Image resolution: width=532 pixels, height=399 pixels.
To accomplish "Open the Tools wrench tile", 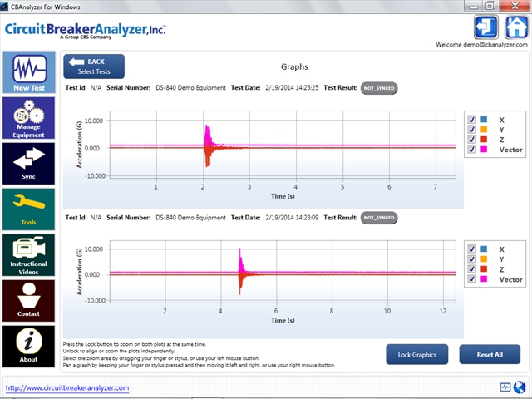I will pos(29,209).
